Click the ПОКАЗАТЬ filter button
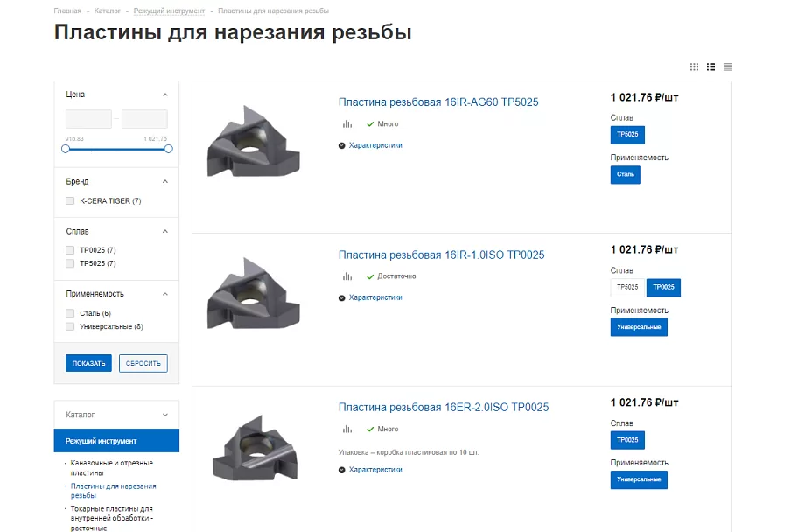 [x=88, y=363]
